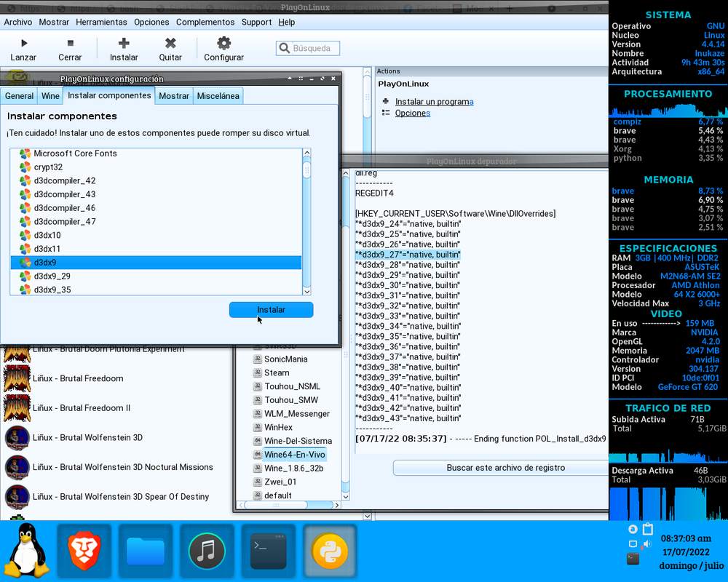Click the plus icon beside Instalar un programa
This screenshot has width=728, height=582.
pos(385,101)
